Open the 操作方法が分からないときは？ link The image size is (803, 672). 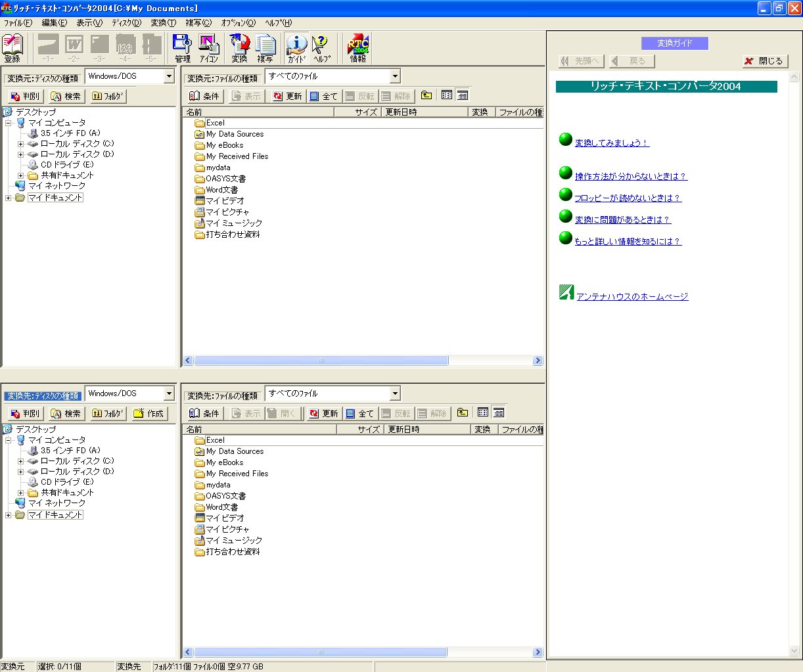pos(631,177)
